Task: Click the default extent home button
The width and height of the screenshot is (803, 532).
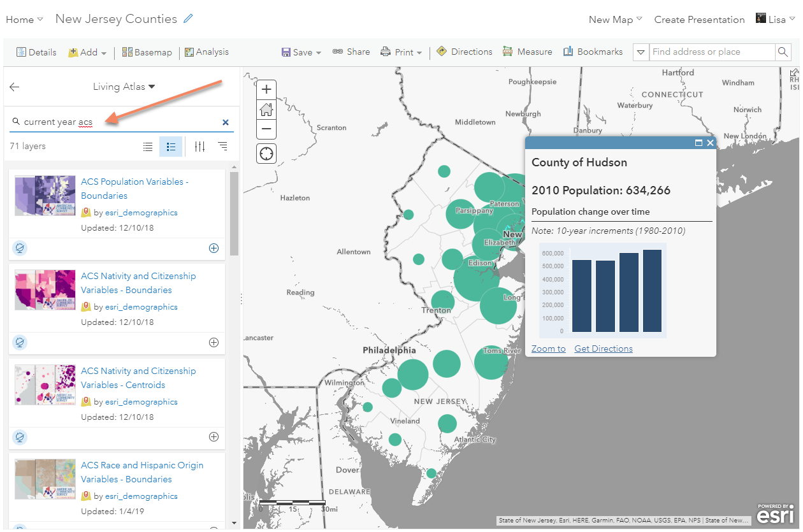Action: (266, 110)
